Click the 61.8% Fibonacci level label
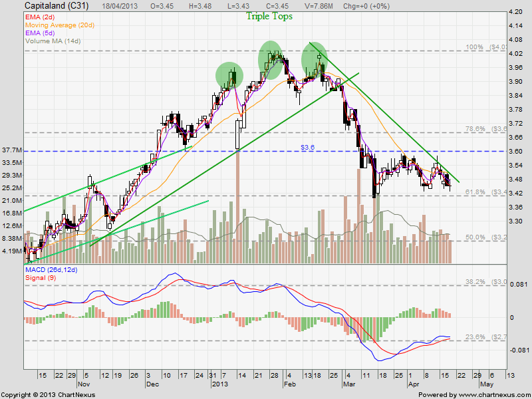 (486, 192)
